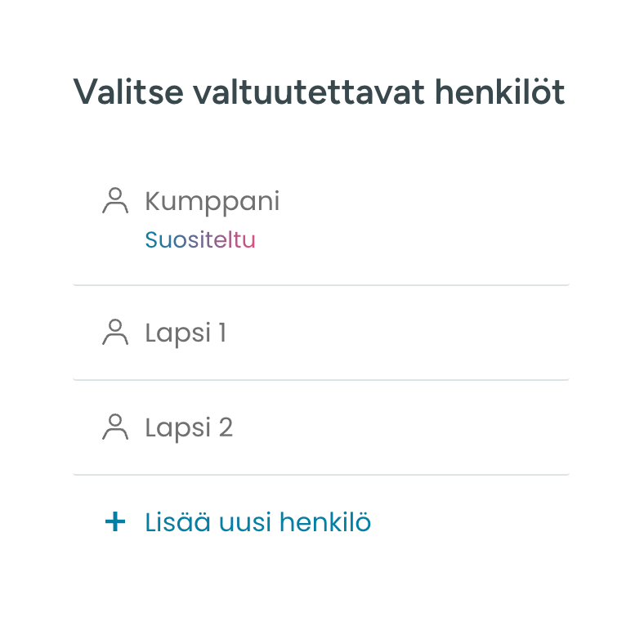The width and height of the screenshot is (644, 644).
Task: Click the digit 2 in Lapsi 2
Action: [226, 427]
